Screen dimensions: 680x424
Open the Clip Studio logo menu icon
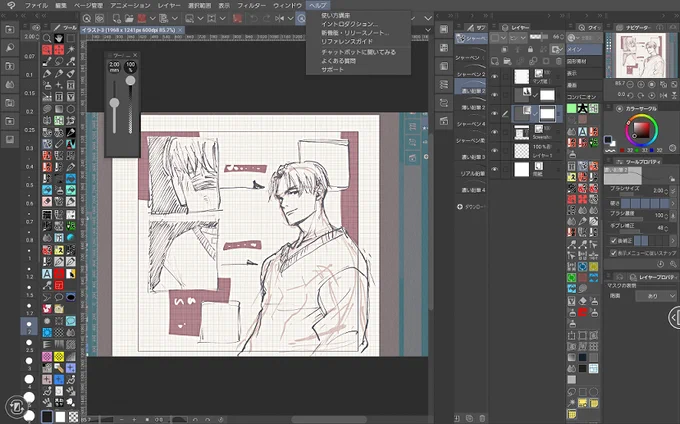pos(11,5)
